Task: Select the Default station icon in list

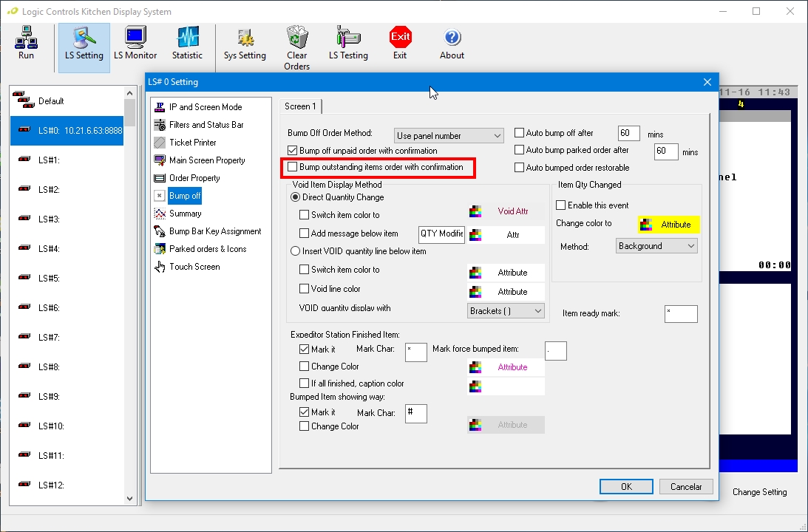Action: 24,100
